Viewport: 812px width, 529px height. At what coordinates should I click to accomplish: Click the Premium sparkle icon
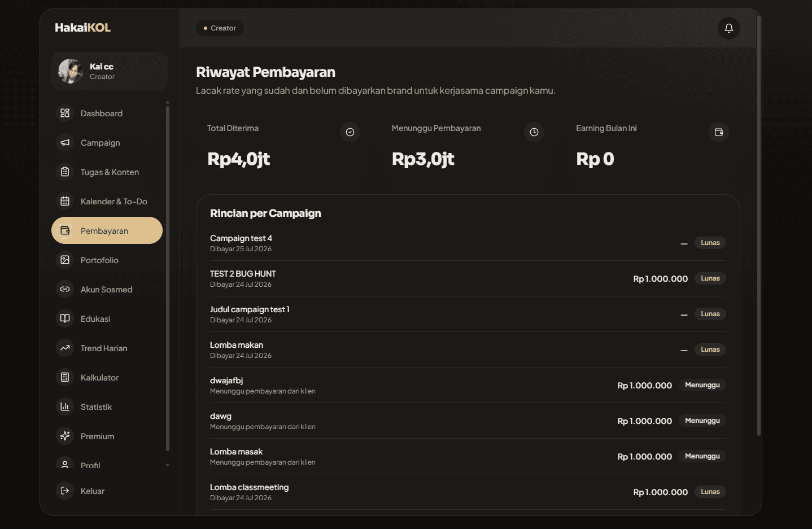pyautogui.click(x=65, y=436)
